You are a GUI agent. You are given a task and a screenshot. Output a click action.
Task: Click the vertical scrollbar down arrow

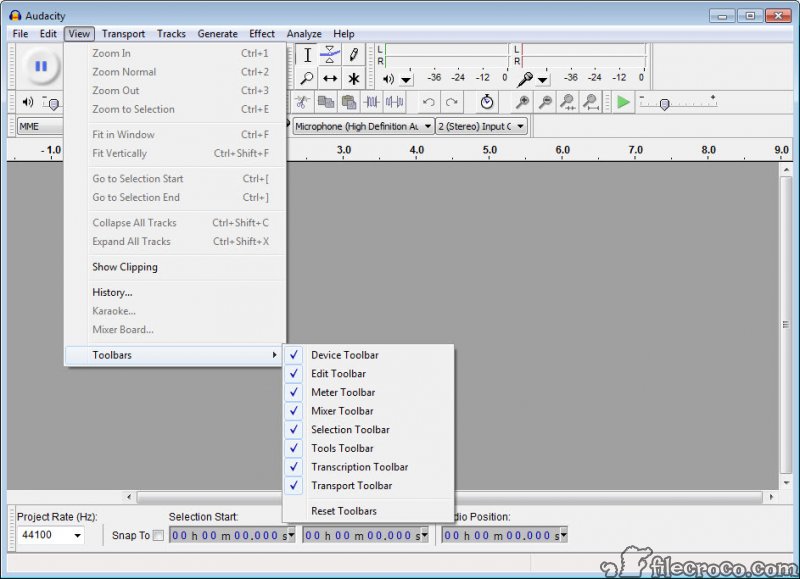(x=786, y=483)
